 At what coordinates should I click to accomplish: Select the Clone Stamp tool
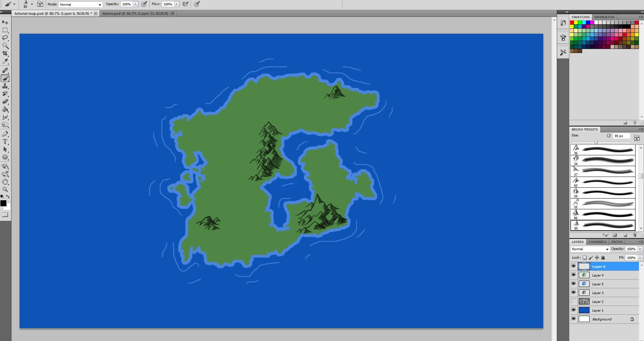pyautogui.click(x=5, y=86)
